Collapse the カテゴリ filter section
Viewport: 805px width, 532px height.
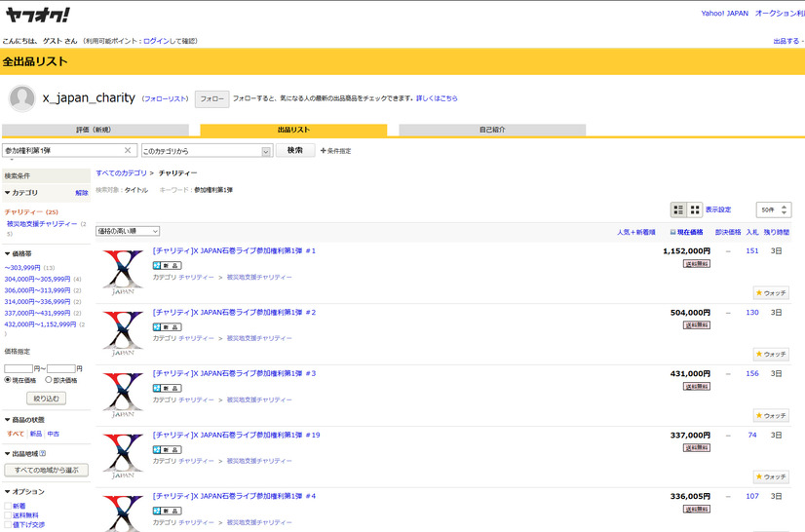click(21, 193)
